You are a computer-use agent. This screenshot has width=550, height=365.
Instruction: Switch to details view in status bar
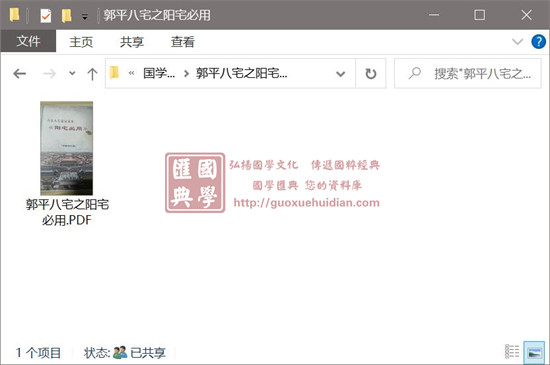pos(512,352)
